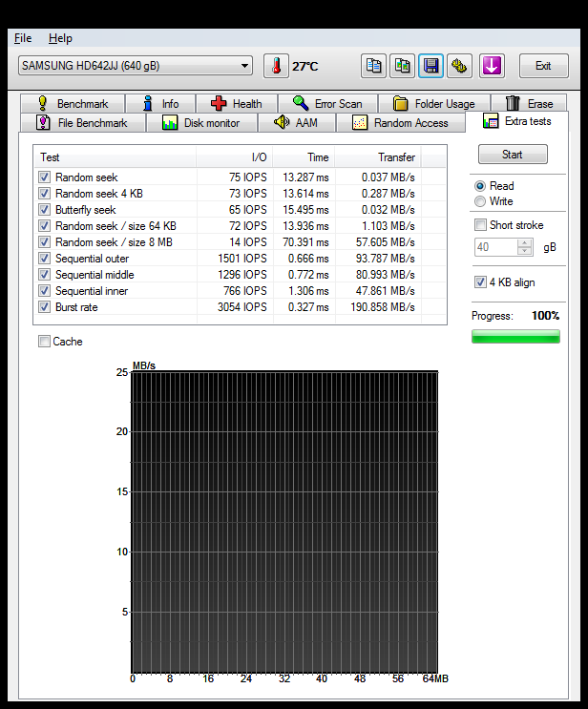
Task: Increase the short stroke gB value
Action: [x=525, y=242]
